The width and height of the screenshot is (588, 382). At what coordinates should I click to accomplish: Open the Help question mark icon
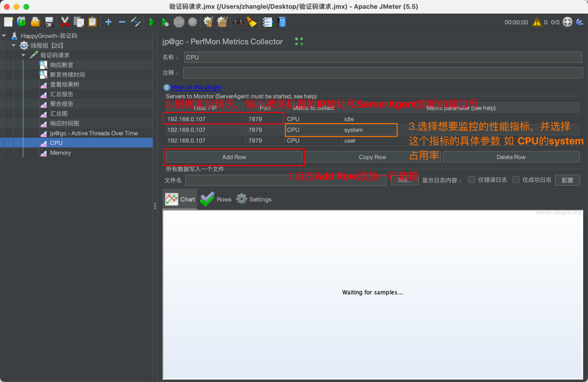(x=281, y=22)
